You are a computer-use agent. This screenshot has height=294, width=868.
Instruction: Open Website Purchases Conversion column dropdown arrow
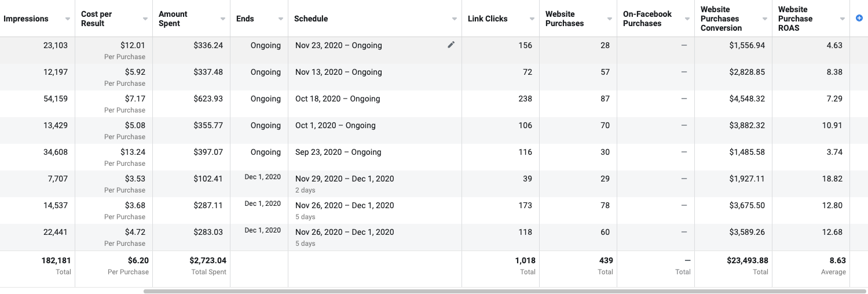point(765,19)
